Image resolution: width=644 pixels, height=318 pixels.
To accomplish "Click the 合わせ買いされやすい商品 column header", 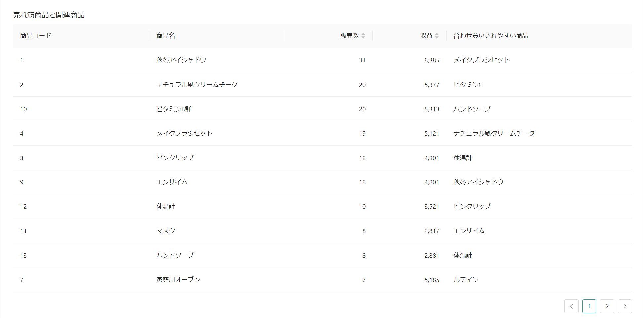I will [491, 36].
